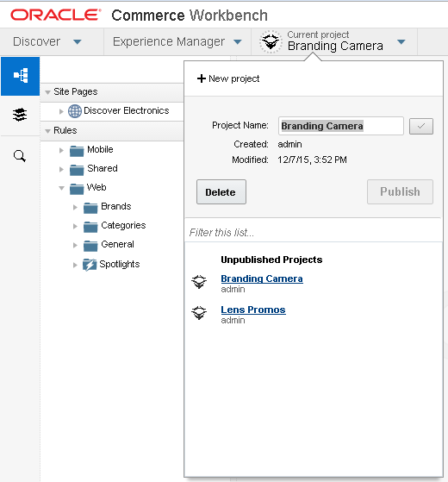The width and height of the screenshot is (448, 482).
Task: Open the Experience Manager dropdown menu
Action: coord(238,41)
